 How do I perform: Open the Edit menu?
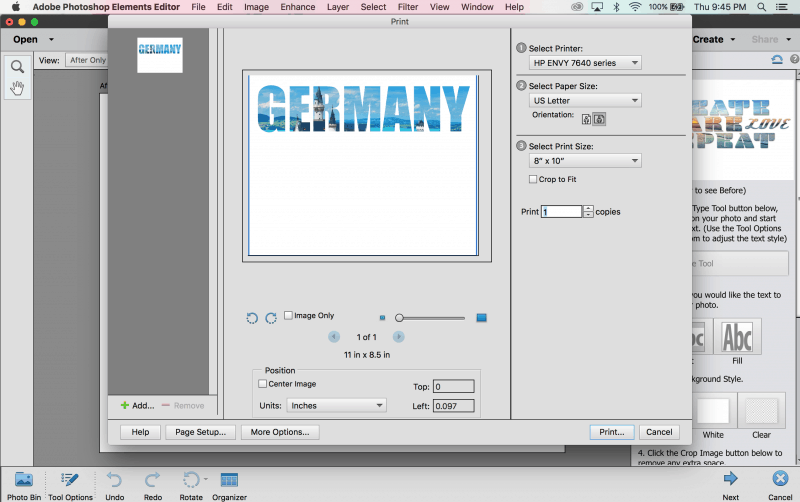224,7
